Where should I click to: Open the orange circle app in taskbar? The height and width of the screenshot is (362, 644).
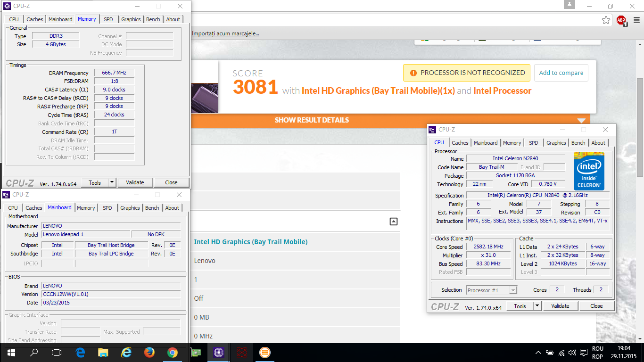click(264, 353)
